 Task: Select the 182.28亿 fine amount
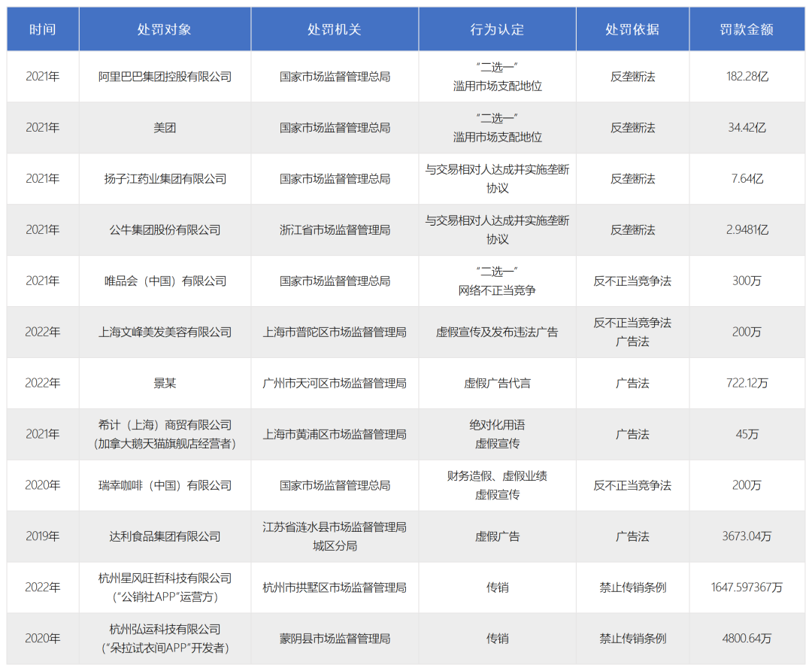coord(747,77)
